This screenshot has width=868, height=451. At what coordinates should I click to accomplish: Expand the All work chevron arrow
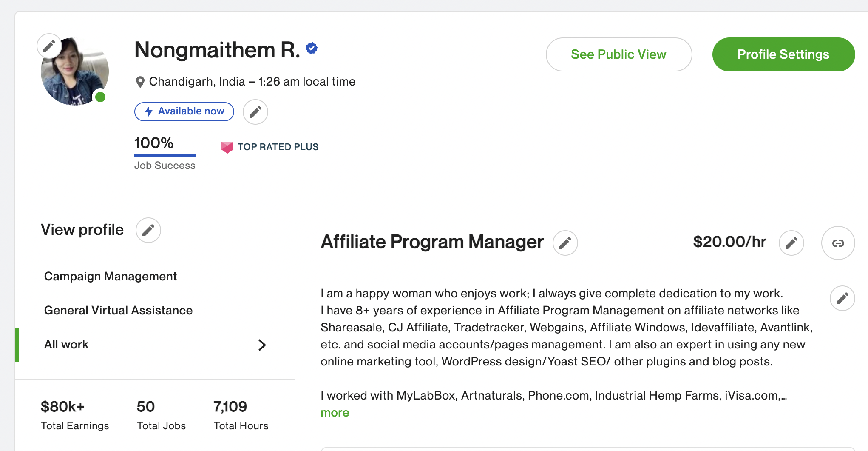pyautogui.click(x=262, y=345)
